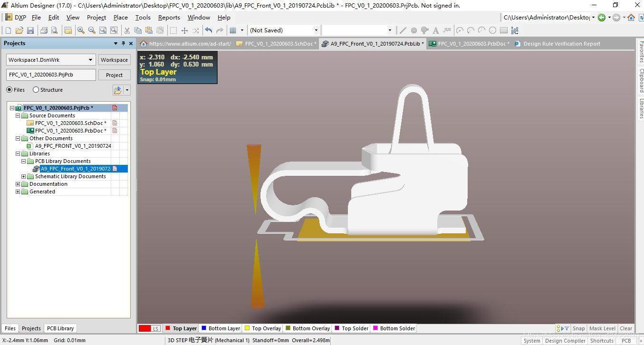Switch to FPC_V0_1_20200603.SchDoc tab
This screenshot has width=644, height=345.
(x=276, y=44)
